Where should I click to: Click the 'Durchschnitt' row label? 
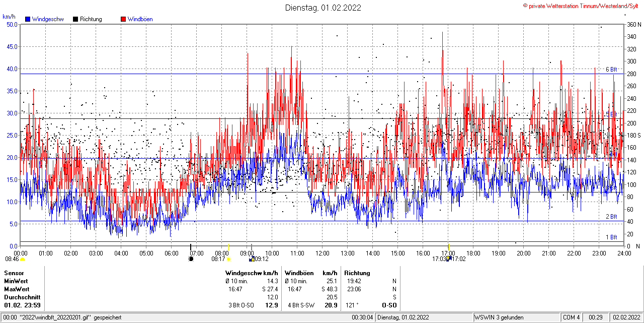coord(22,297)
